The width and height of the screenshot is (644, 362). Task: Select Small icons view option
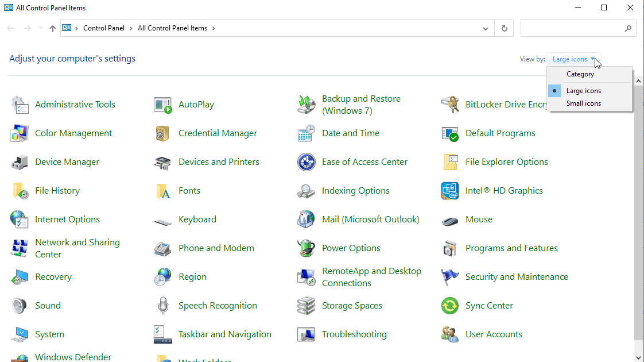pos(583,103)
